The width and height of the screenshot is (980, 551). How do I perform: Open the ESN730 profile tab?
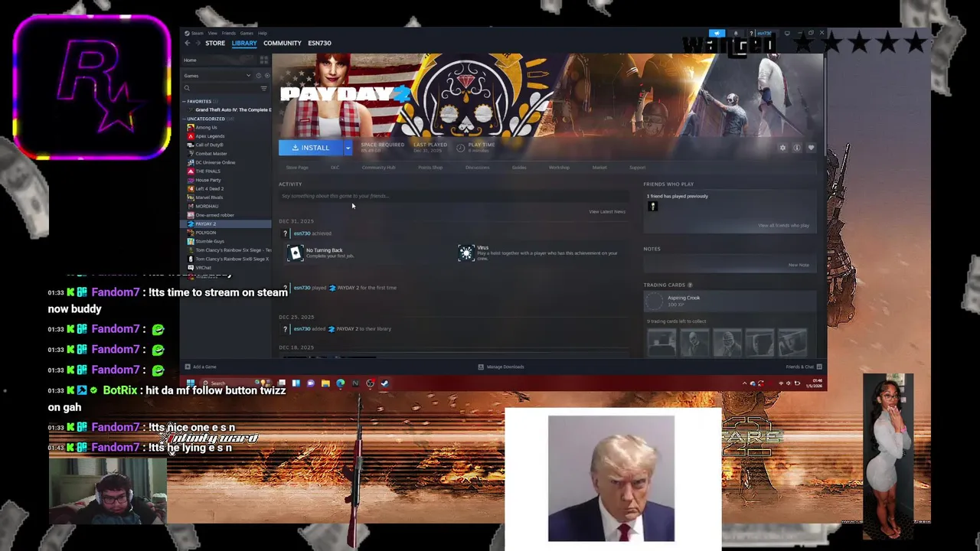(x=319, y=43)
